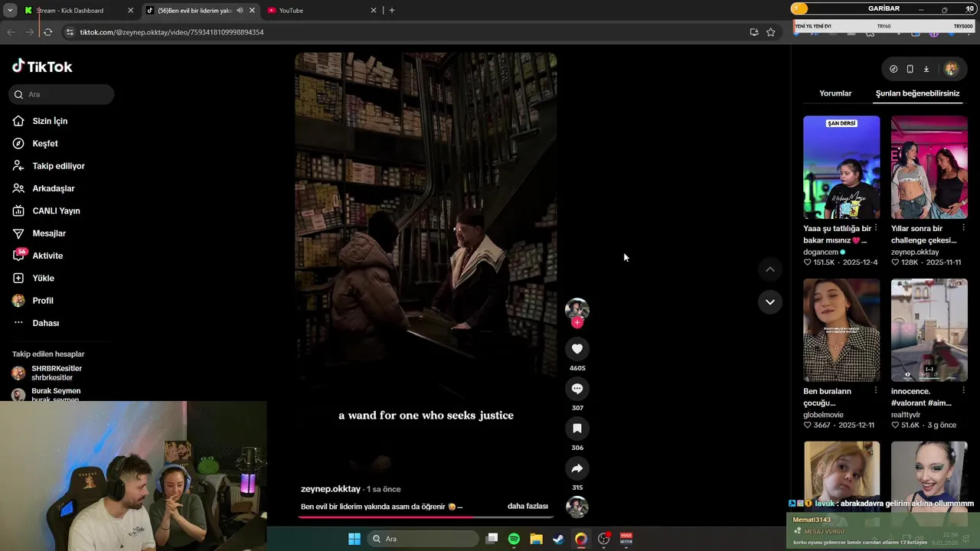This screenshot has width=980, height=551.
Task: Open the innocence valorant video thumbnail
Action: [929, 330]
